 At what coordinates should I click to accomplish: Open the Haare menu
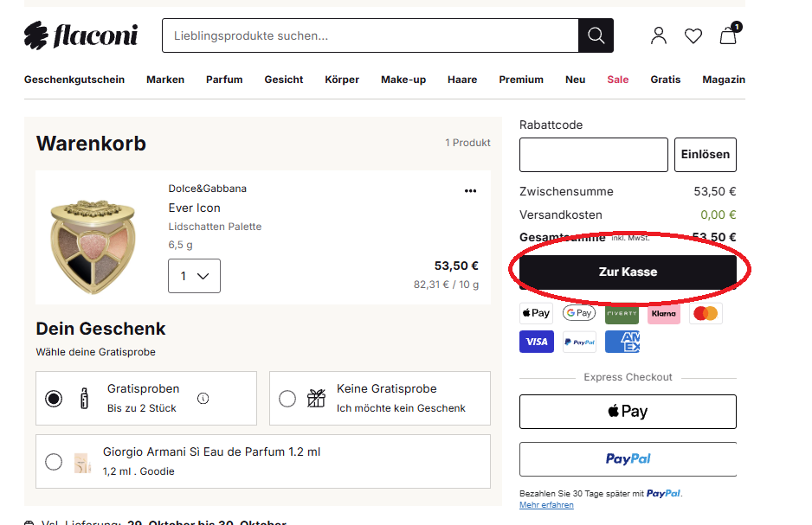click(462, 80)
